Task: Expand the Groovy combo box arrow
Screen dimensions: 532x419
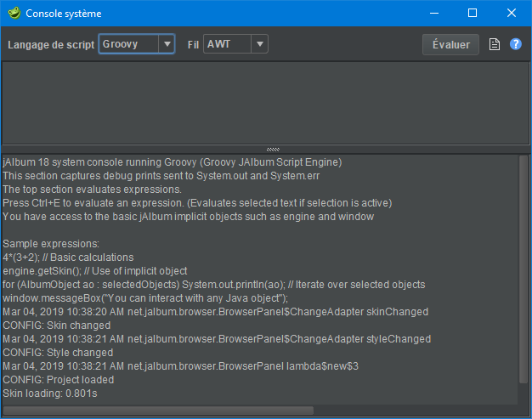Action: pyautogui.click(x=167, y=43)
